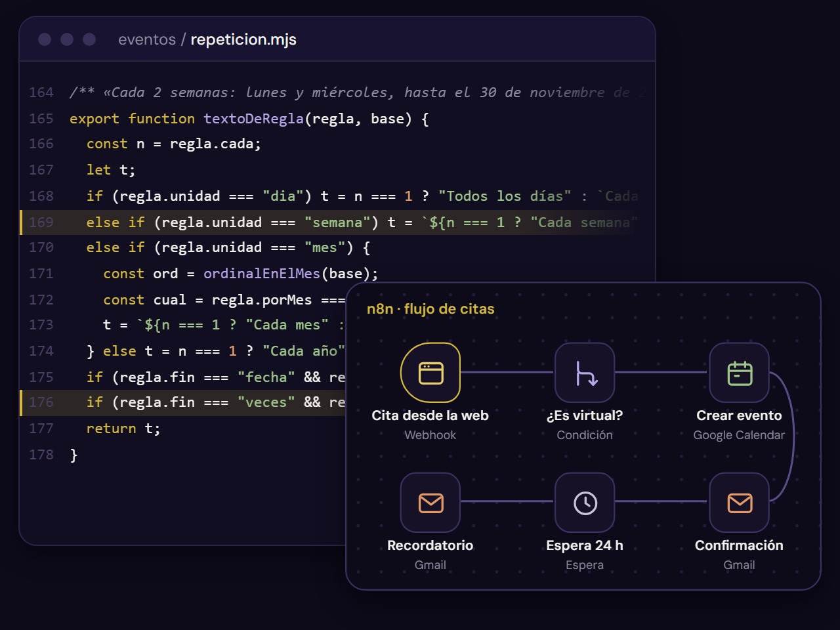Viewport: 840px width, 630px height.
Task: Open the Confirmación Gmail envelope icon
Action: coord(739,502)
